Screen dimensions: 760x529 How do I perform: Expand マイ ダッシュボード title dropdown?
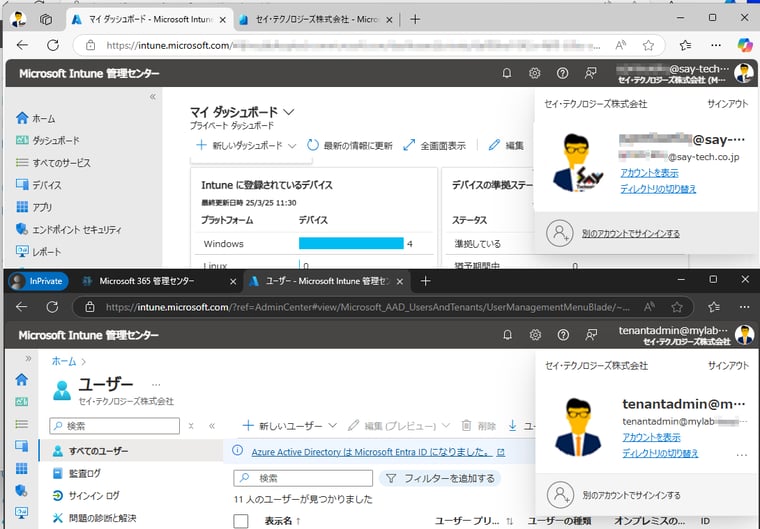tap(289, 112)
